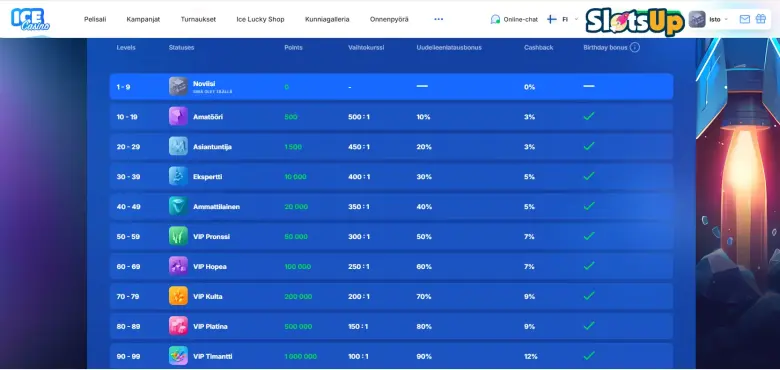The width and height of the screenshot is (780, 370).
Task: Select the Ammattilainen status badge icon
Action: (x=178, y=206)
